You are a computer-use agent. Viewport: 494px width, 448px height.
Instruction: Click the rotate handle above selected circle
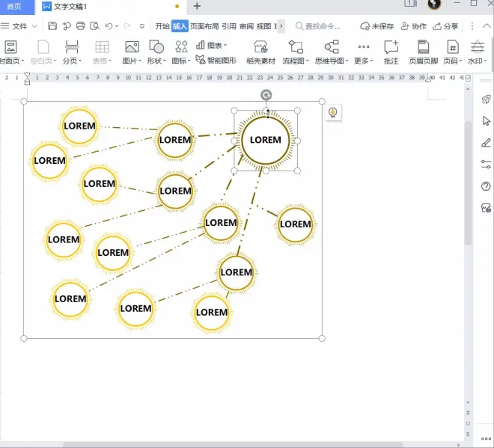[x=266, y=95]
